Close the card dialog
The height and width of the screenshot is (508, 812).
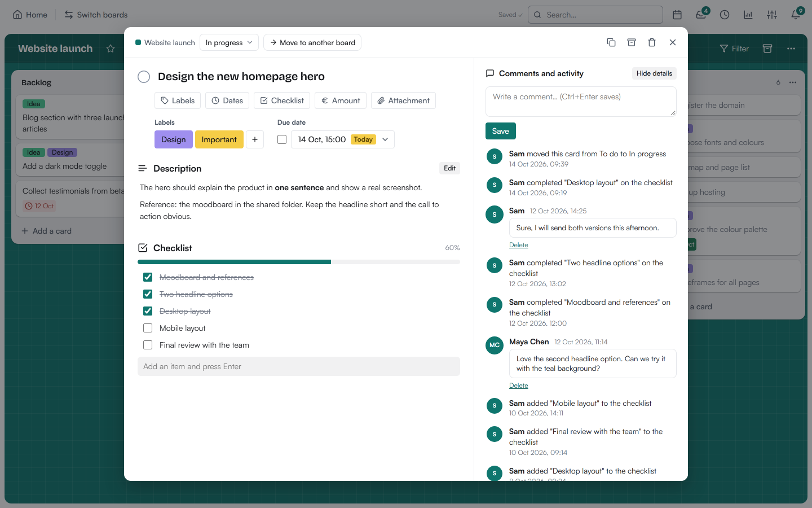tap(673, 42)
